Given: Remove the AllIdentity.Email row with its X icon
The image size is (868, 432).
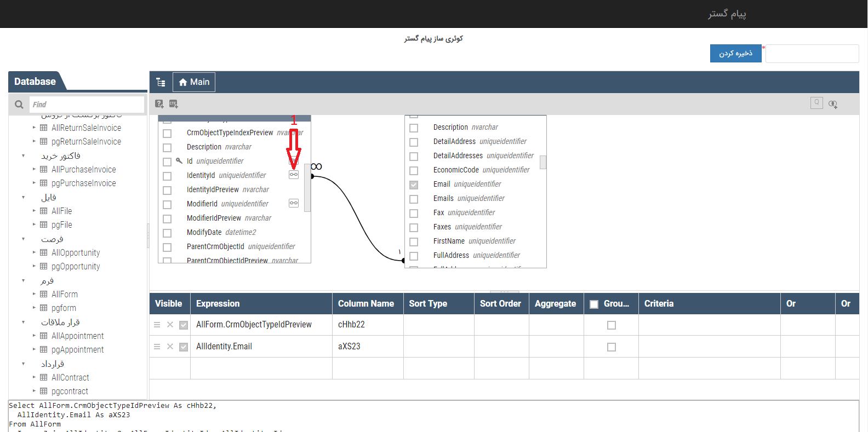Looking at the screenshot, I should (170, 347).
